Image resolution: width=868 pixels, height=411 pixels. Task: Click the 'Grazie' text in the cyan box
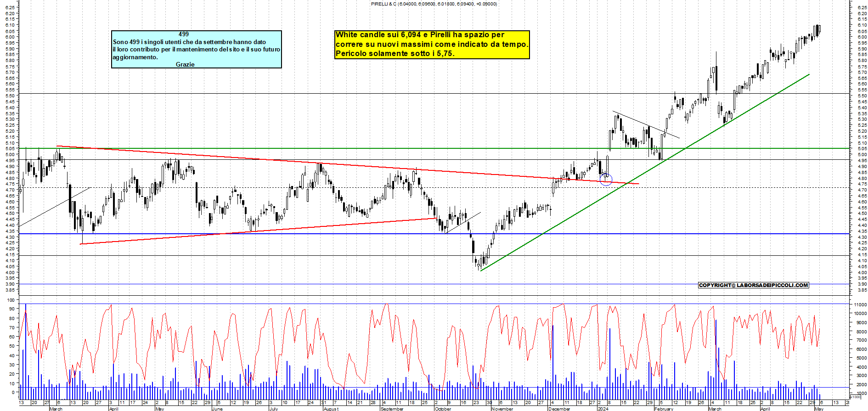(185, 64)
